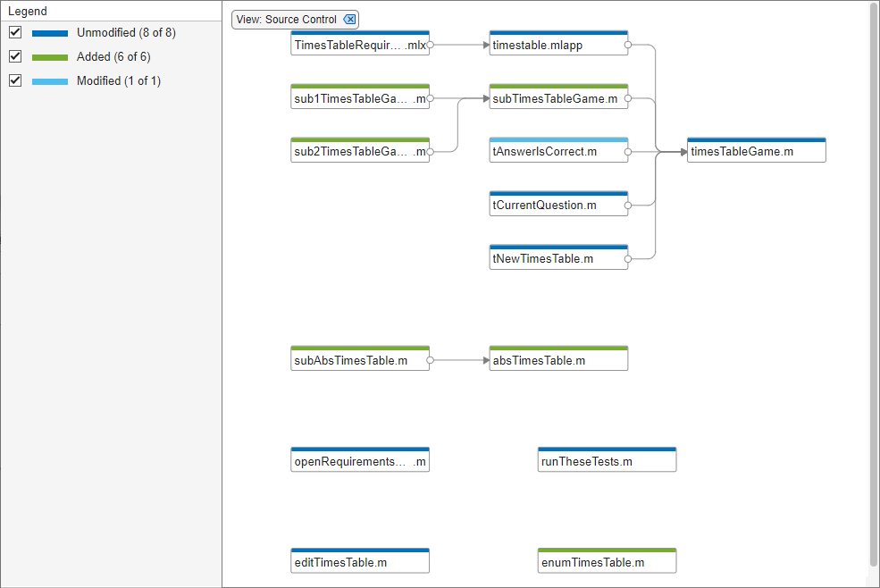The height and width of the screenshot is (588, 880).
Task: Select the sub1TimesTableGame file node
Action: tap(359, 98)
